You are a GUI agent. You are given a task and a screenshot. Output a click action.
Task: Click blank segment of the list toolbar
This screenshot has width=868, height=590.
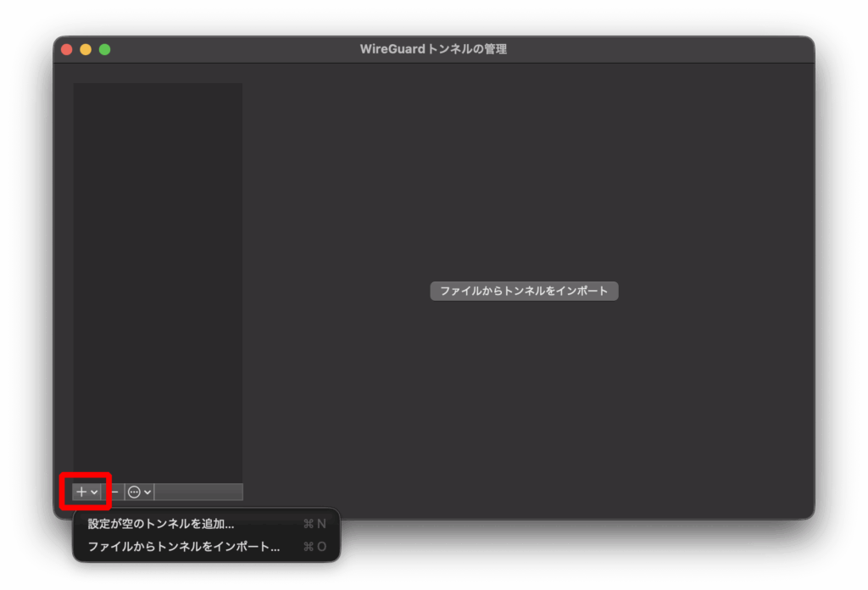[198, 492]
